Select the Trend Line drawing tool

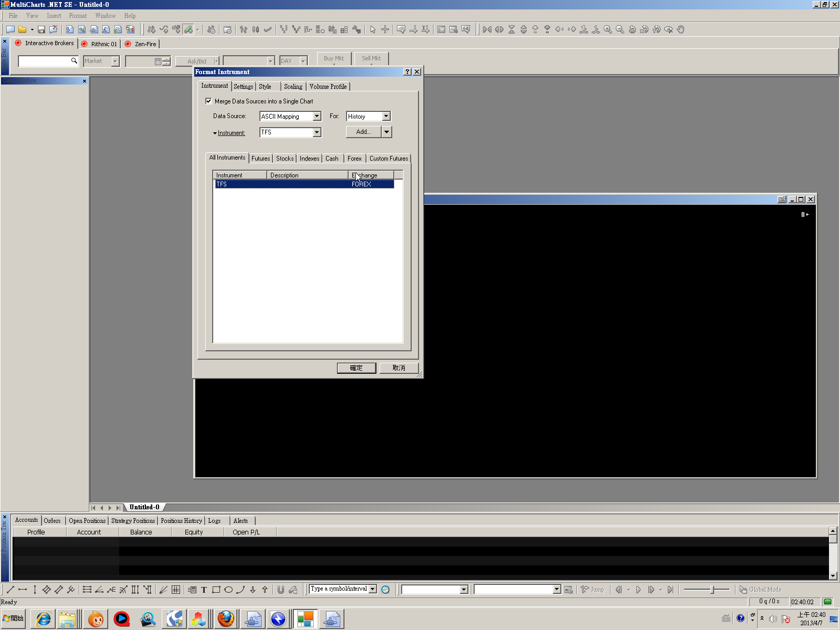pos(10,590)
